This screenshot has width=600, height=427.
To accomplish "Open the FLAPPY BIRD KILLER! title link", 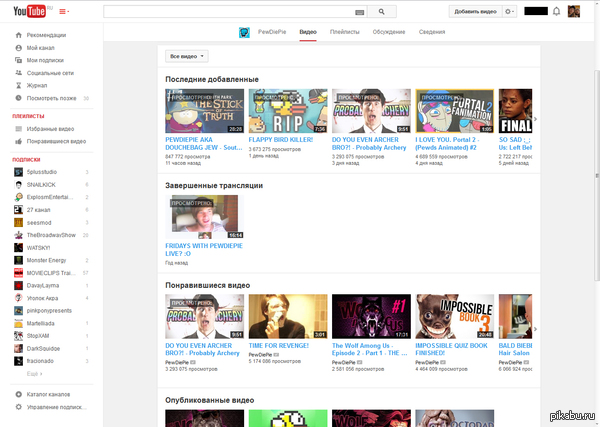I will 280,140.
